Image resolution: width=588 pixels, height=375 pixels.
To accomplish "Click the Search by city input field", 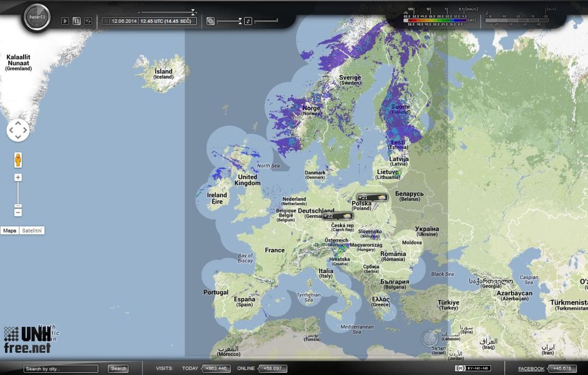I will click(x=61, y=369).
